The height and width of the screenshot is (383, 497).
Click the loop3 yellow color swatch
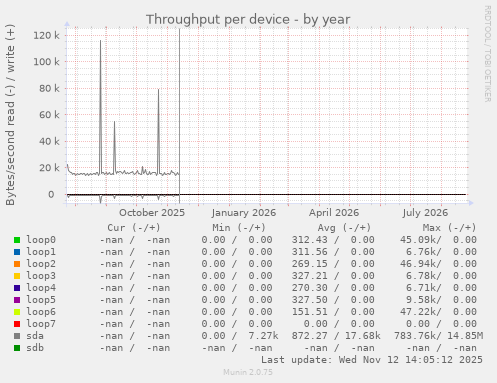[17, 276]
